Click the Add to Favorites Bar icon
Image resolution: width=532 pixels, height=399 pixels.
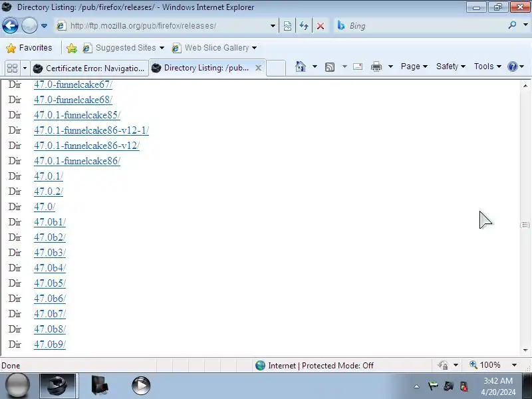coord(72,48)
